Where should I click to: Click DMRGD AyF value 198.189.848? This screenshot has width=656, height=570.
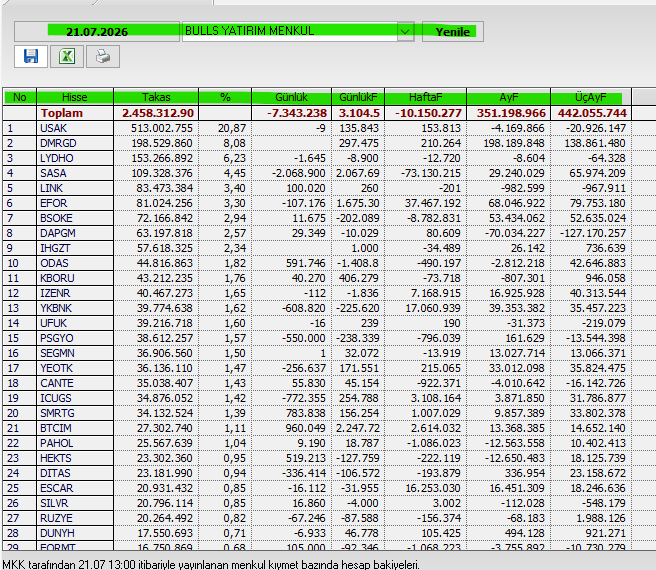514,143
